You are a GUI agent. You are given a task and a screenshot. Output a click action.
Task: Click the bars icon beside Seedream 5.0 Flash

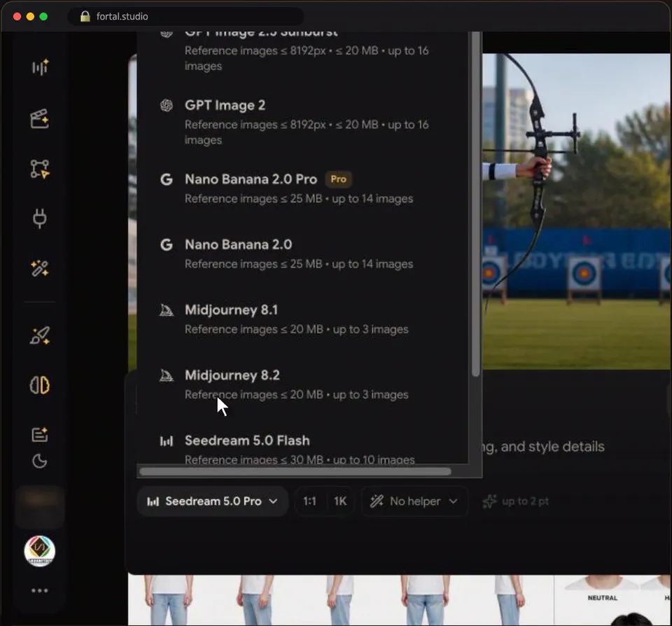(x=167, y=440)
